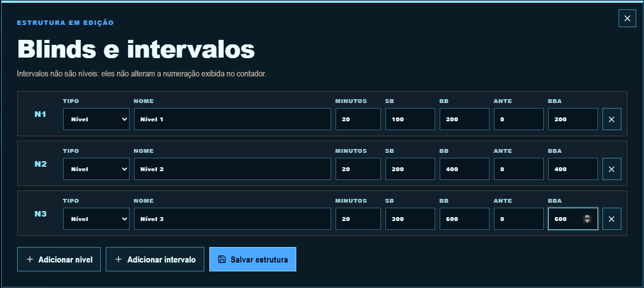Edit the N1 Ante field
644x288 pixels.
tap(519, 119)
